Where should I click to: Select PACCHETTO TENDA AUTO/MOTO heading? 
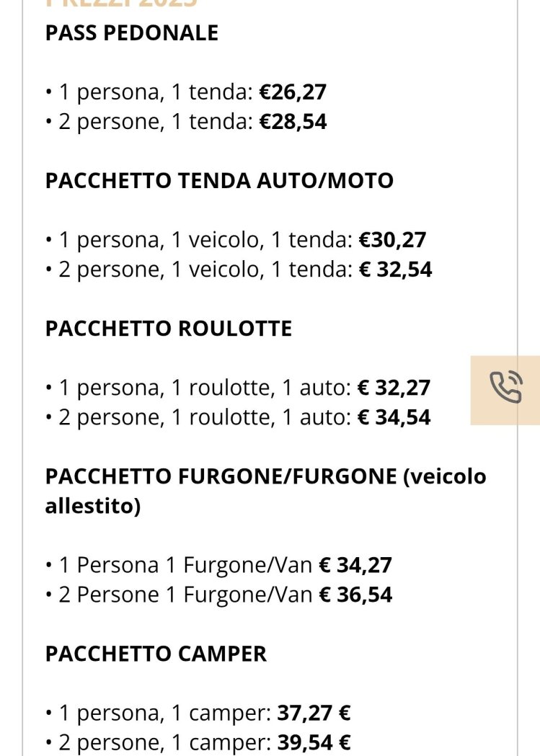tap(219, 180)
